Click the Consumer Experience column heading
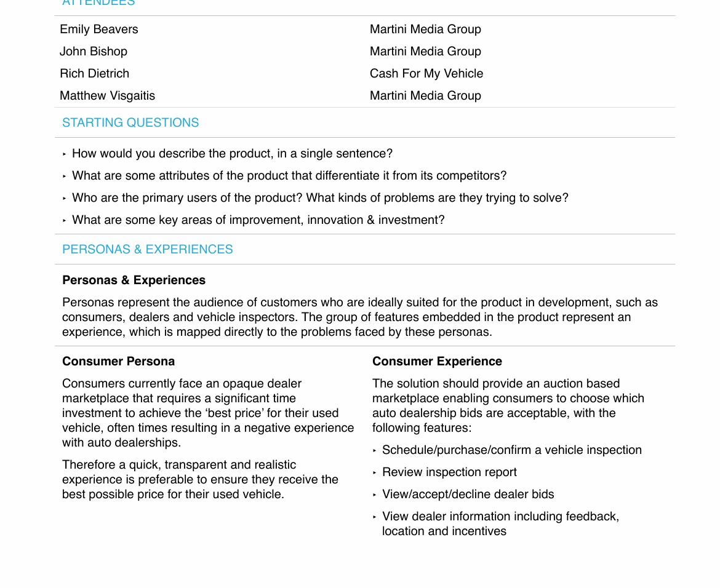The height and width of the screenshot is (588, 720). click(x=437, y=361)
